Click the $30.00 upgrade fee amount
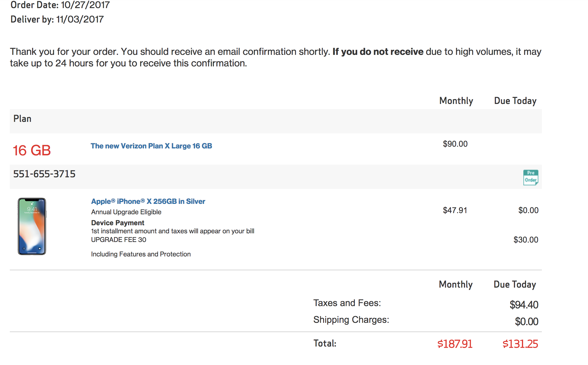The height and width of the screenshot is (365, 588). 526,240
